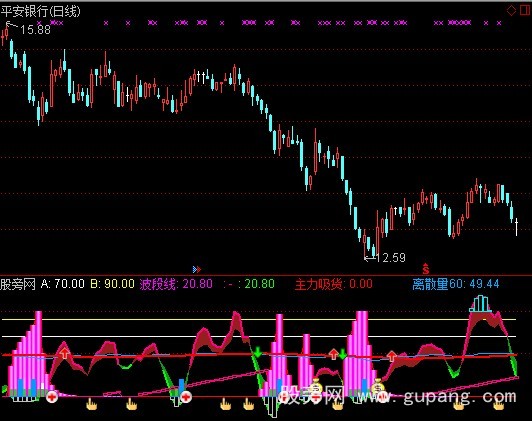Screen dimensions: 532x421
Task: Click the rightmost yellow money bag icon
Action: [x=377, y=386]
